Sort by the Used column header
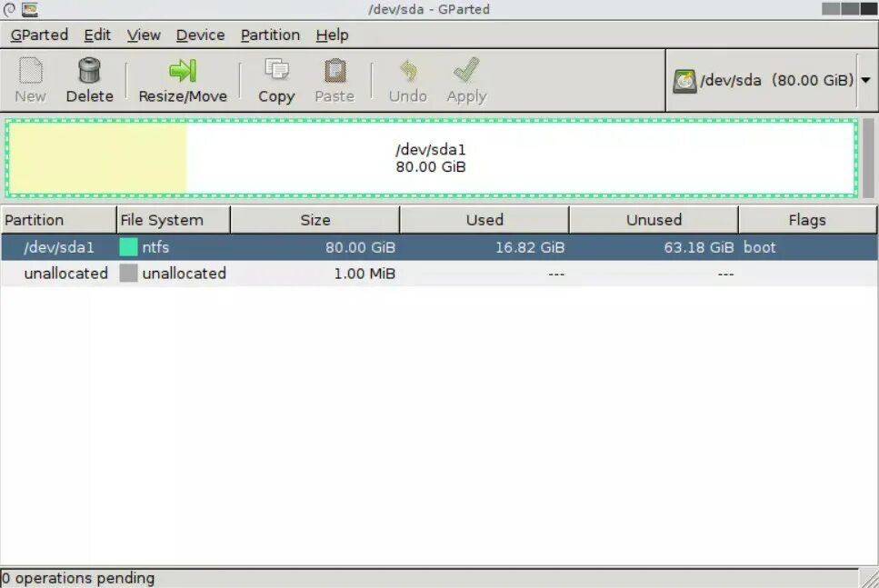879x588 pixels. 484,220
